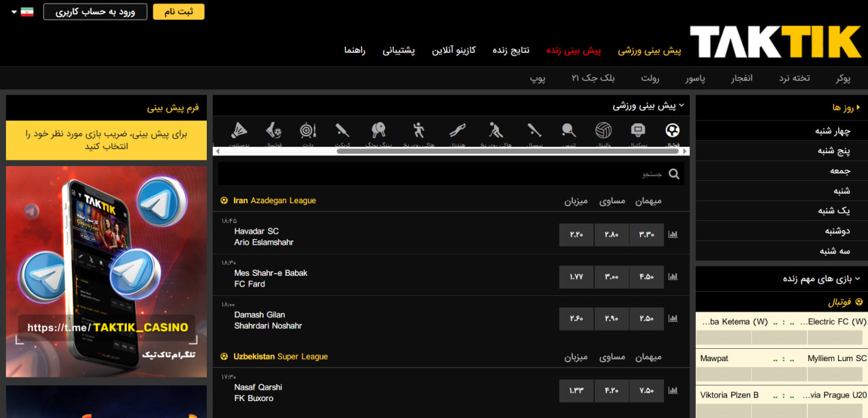Switch to the پوکر game tab
Viewport: 868px width, 418px height.
tap(843, 79)
